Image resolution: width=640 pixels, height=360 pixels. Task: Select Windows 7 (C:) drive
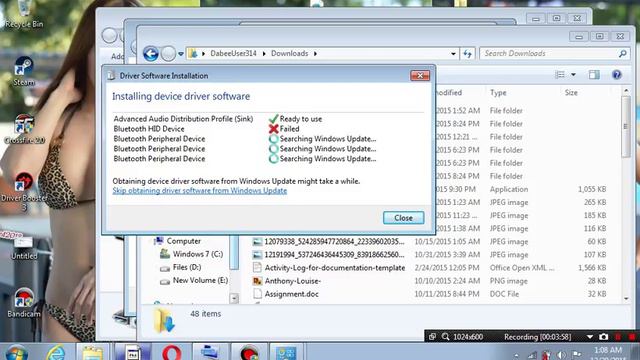198,254
